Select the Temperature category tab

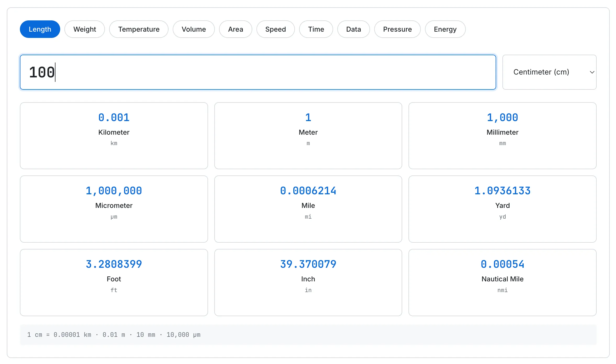139,29
